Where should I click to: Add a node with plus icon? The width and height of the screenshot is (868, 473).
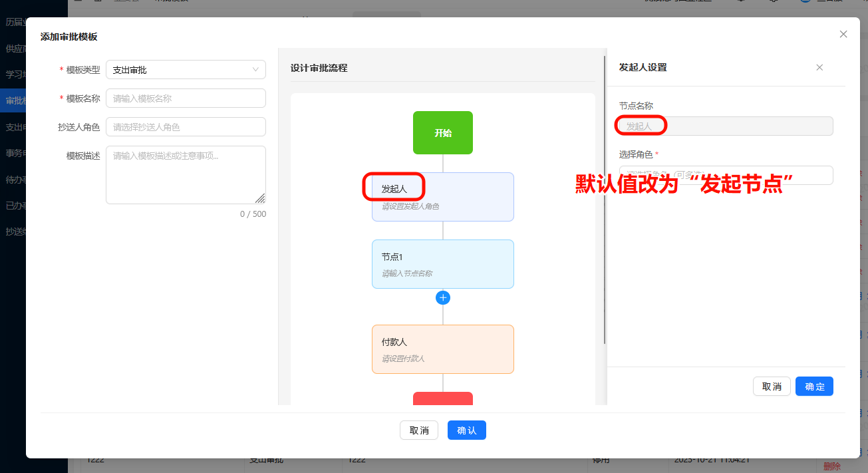[x=443, y=297]
